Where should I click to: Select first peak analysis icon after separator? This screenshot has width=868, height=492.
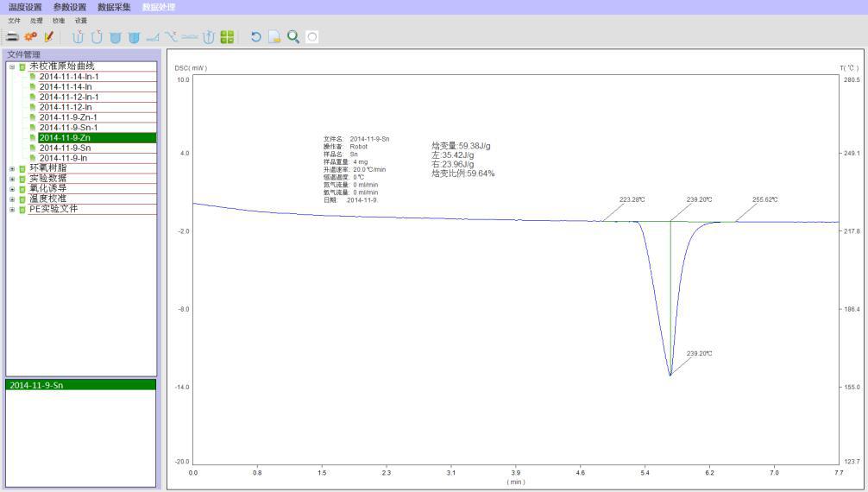[x=78, y=37]
